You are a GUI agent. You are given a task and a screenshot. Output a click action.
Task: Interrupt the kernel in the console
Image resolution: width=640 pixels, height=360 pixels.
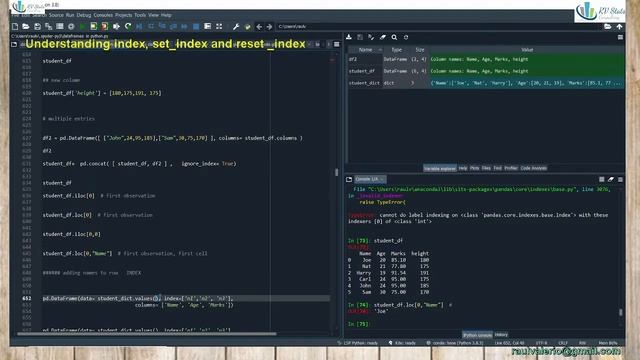(602, 179)
